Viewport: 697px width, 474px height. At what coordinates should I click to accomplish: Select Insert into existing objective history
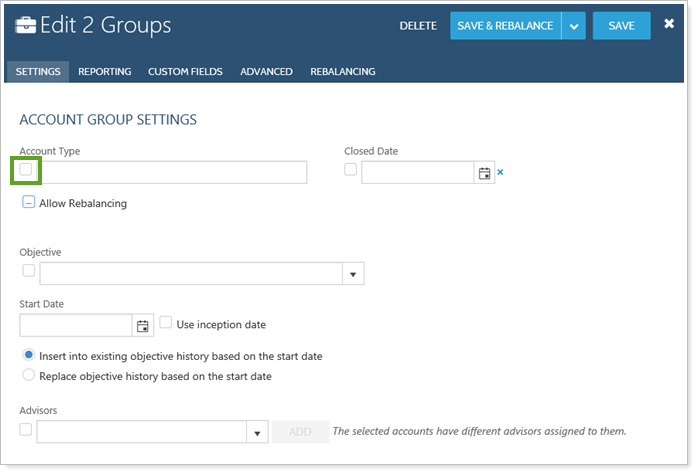(28, 356)
